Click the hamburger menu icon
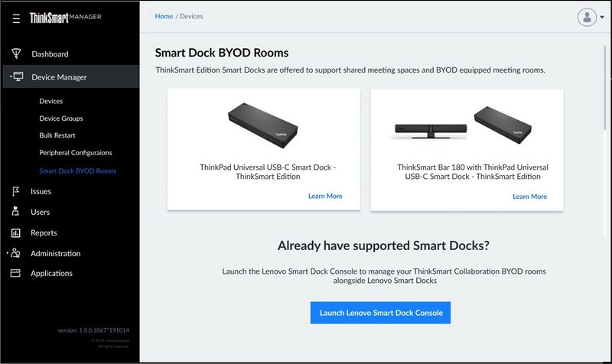This screenshot has height=364, width=612. tap(16, 17)
